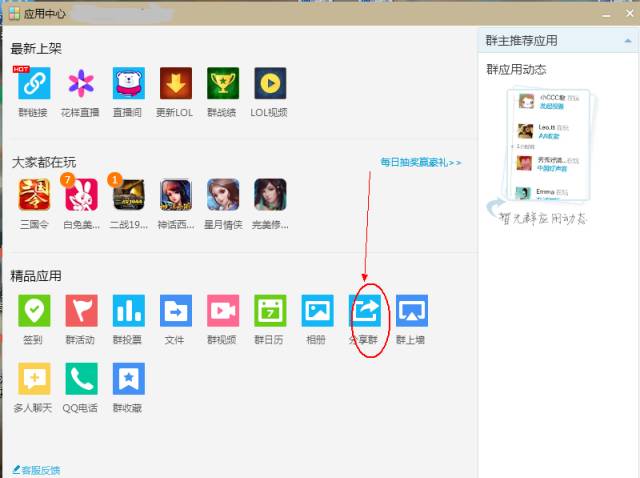Open the 群上墙 app
The image size is (640, 478).
coord(412,311)
